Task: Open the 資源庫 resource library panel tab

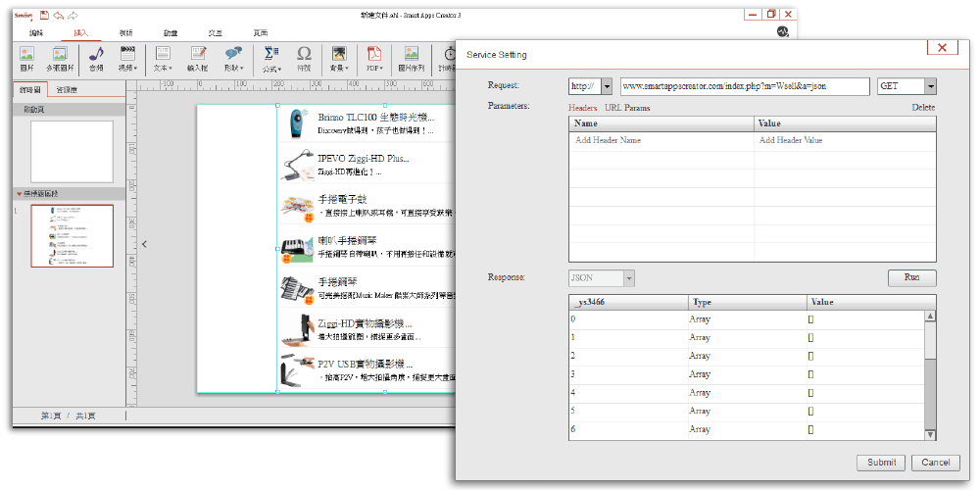Action: pyautogui.click(x=67, y=90)
